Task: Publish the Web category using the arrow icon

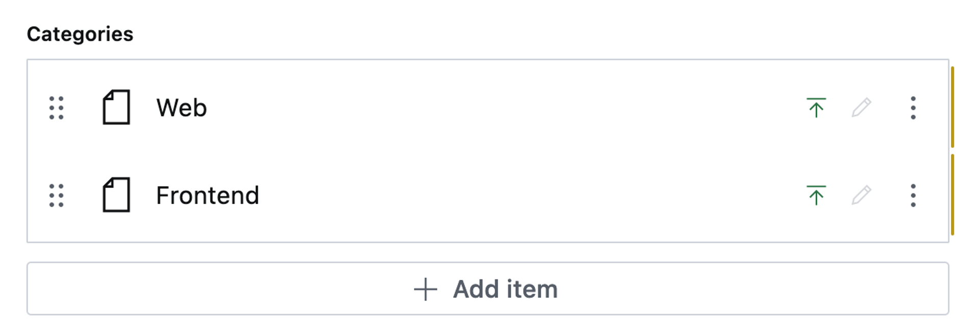Action: 817,108
